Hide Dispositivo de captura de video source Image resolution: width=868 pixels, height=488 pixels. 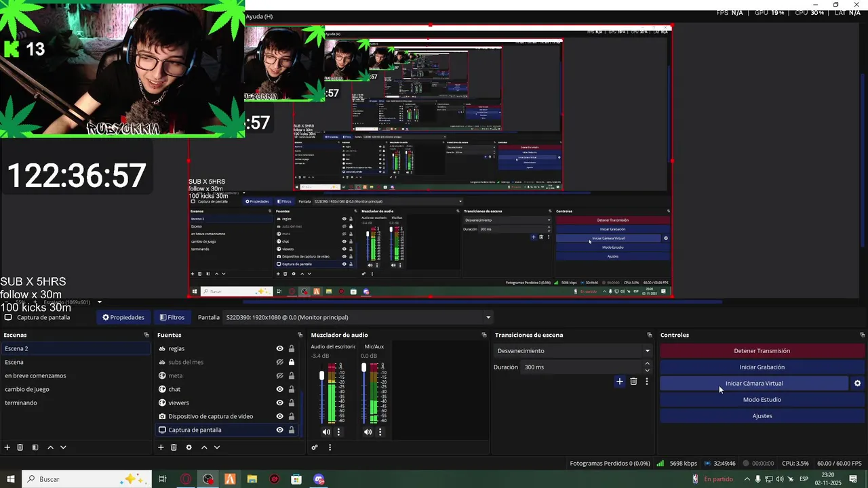pos(279,416)
